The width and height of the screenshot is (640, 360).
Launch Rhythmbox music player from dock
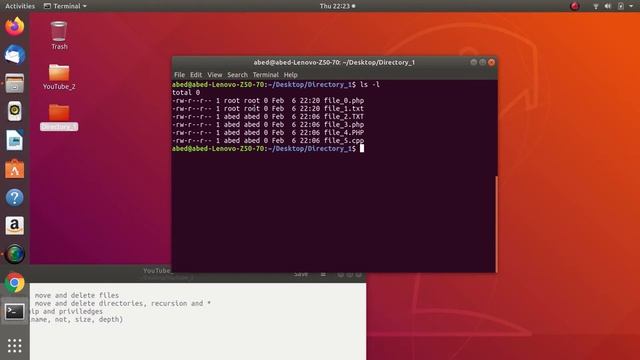pyautogui.click(x=15, y=111)
